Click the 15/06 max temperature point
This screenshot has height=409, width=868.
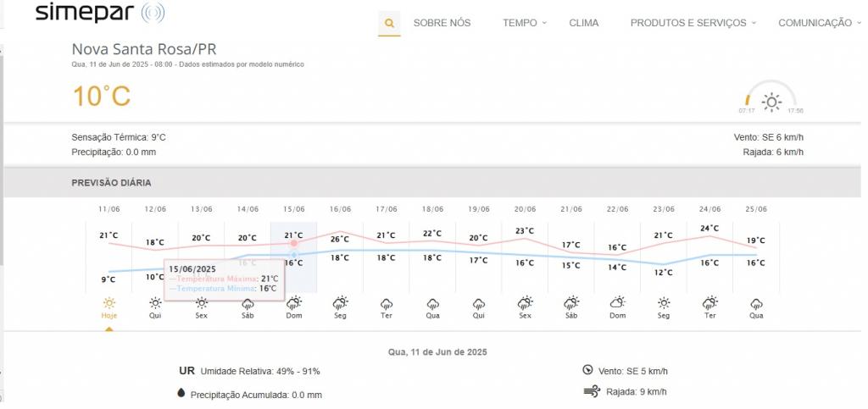pos(294,243)
